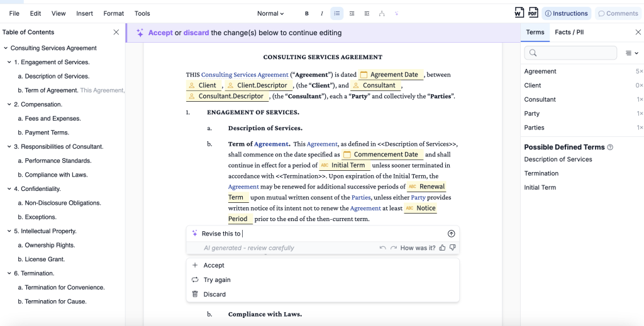Select Discard from the AI suggestion menu
The width and height of the screenshot is (644, 326).
214,295
